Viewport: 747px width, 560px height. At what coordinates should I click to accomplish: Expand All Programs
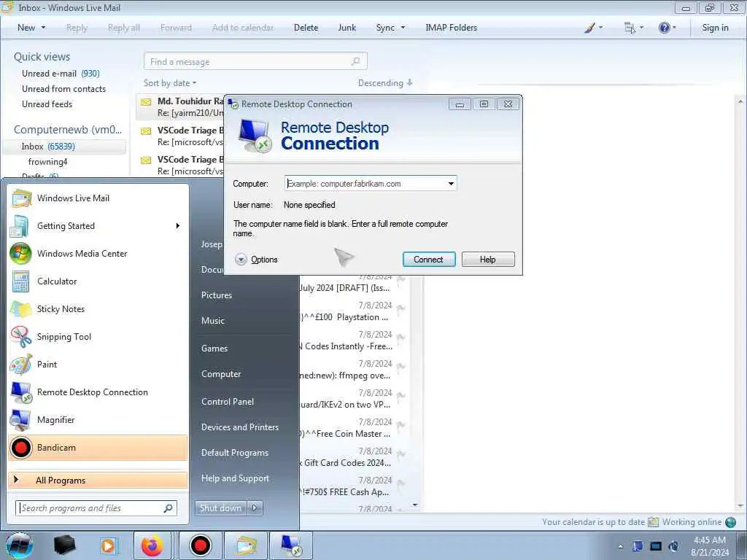point(98,480)
